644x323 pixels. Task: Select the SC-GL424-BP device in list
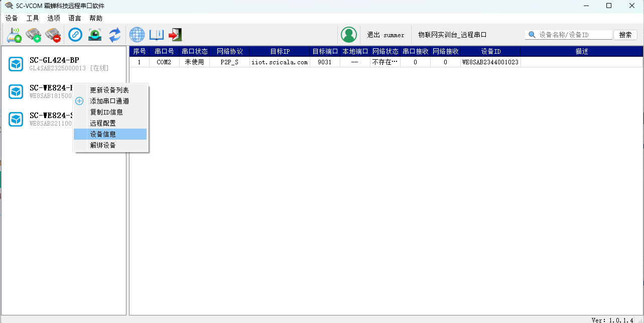coord(54,64)
